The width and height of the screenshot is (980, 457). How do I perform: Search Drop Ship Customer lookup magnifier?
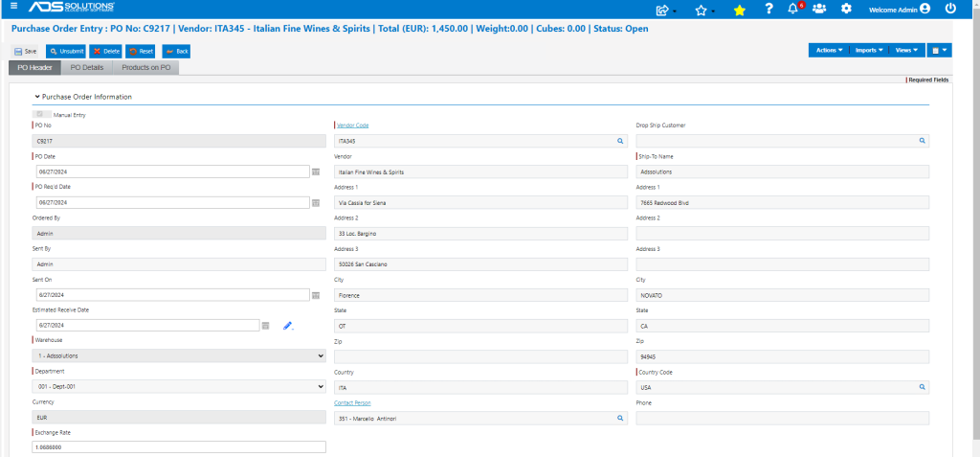(x=922, y=142)
